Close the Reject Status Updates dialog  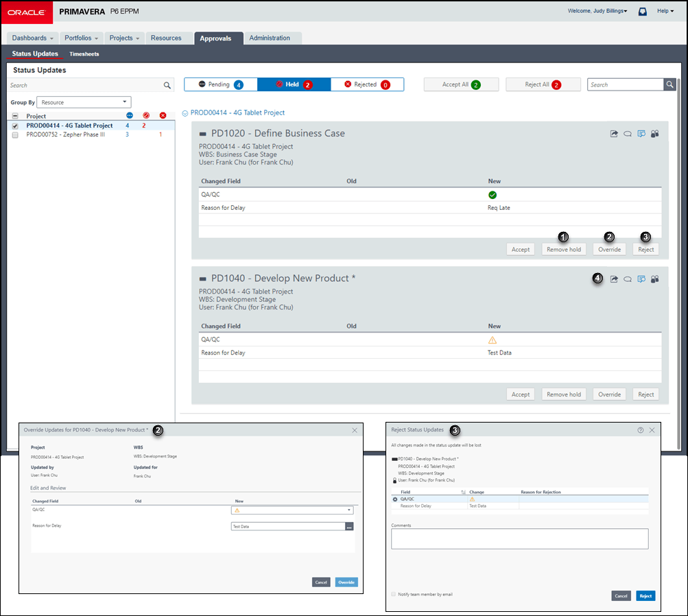[x=652, y=430]
